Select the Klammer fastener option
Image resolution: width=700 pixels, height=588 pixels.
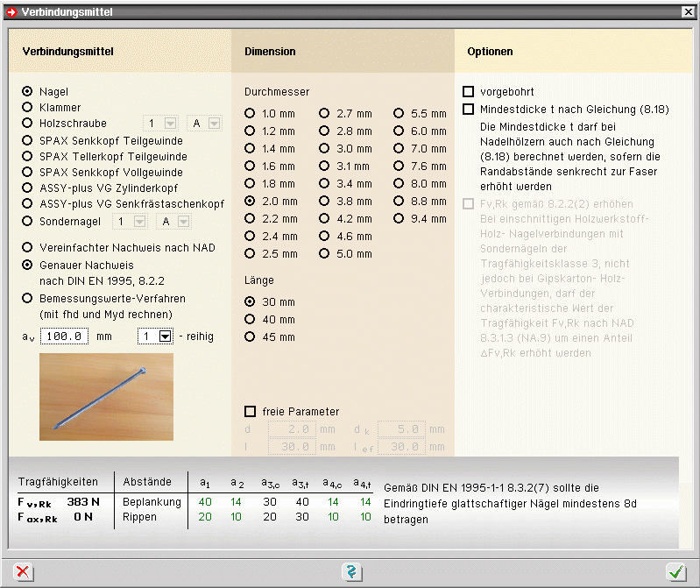coord(28,108)
